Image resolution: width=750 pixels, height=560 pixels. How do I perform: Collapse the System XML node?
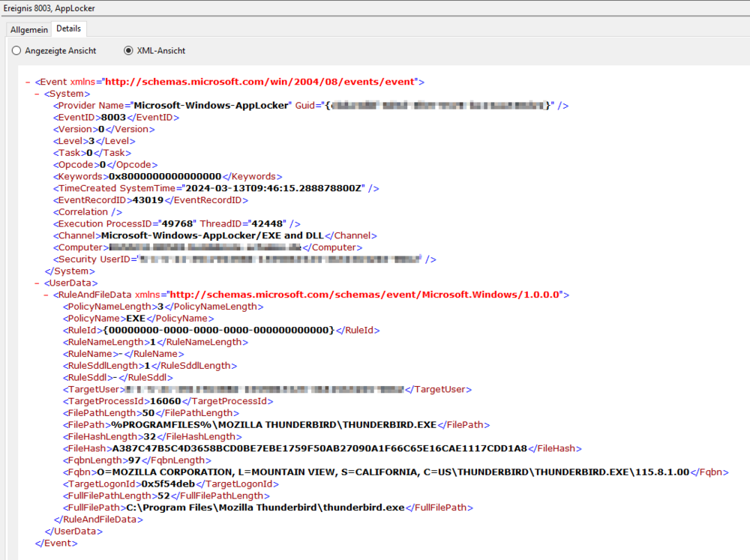pos(37,94)
